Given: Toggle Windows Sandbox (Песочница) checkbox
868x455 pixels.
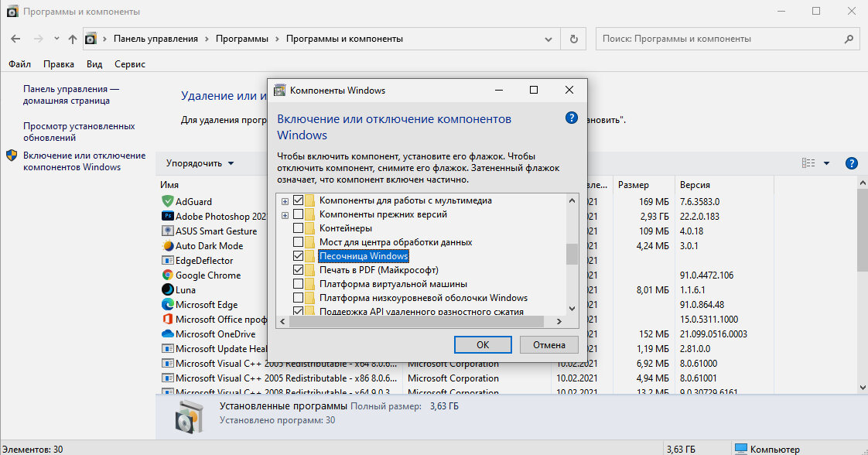Looking at the screenshot, I should tap(298, 255).
